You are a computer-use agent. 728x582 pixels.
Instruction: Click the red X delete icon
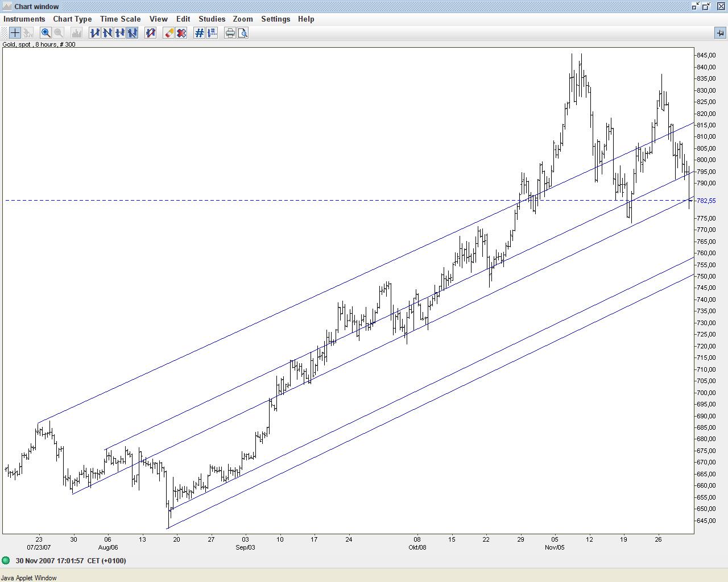[x=181, y=33]
